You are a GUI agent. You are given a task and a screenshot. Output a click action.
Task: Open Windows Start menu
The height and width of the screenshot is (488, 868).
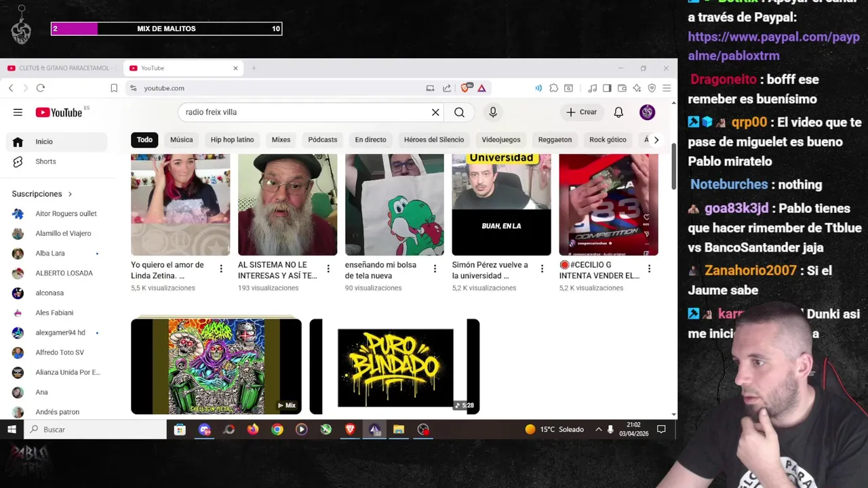12,429
